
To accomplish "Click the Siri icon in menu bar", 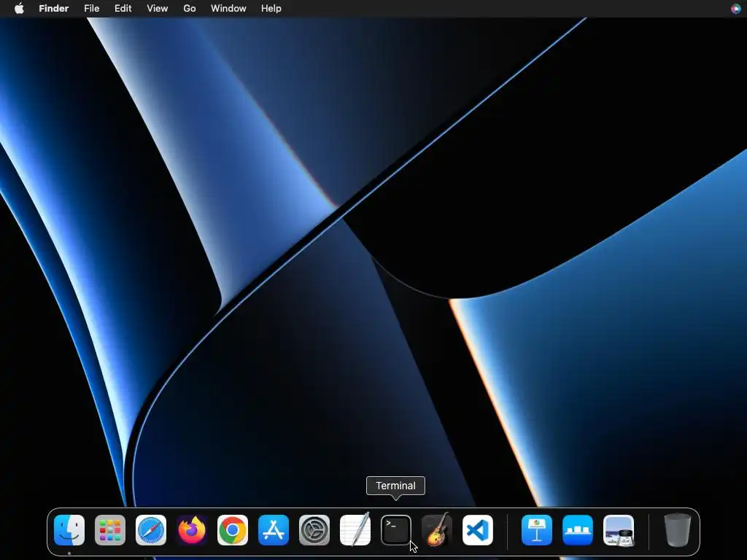I will pyautogui.click(x=735, y=9).
